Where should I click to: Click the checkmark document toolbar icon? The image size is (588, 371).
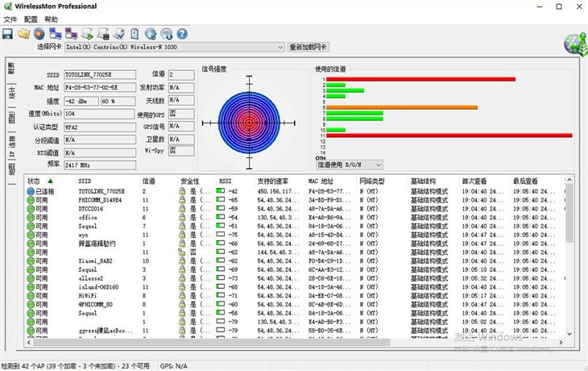(x=119, y=34)
